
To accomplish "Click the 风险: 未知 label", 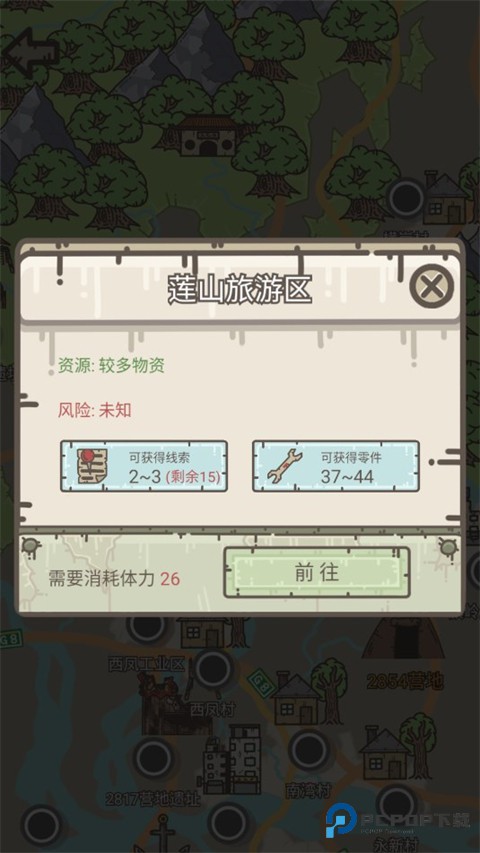I will (95, 410).
